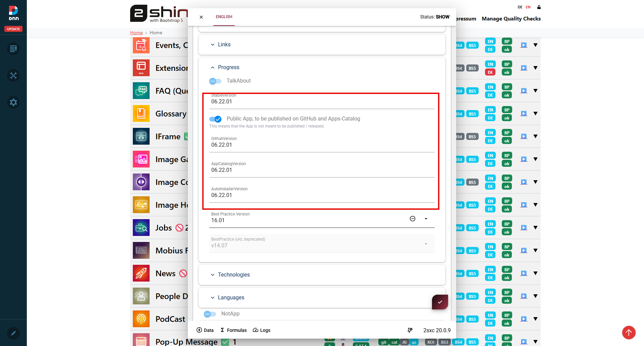
Task: Expand the Technologies section
Action: click(233, 275)
